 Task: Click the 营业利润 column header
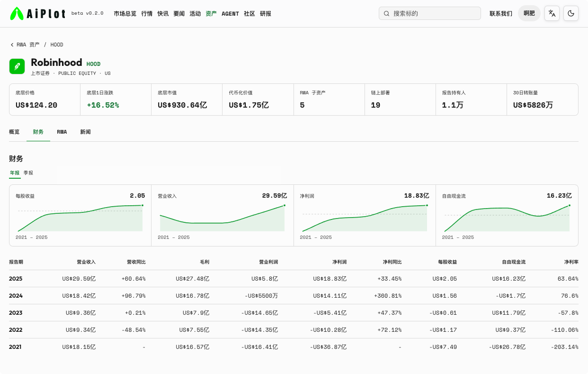point(268,262)
